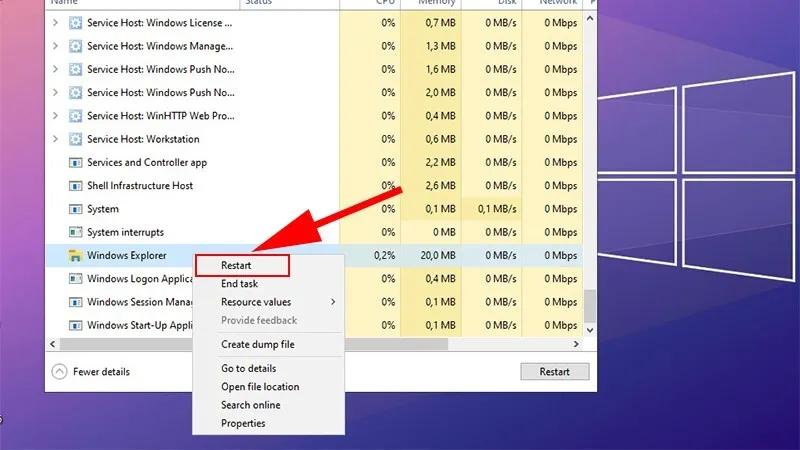The height and width of the screenshot is (450, 800).
Task: Expand Service Host: Windows License row
Action: [x=55, y=23]
